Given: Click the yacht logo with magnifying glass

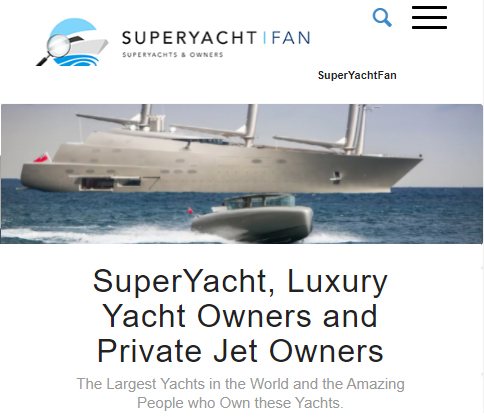Looking at the screenshot, I should point(72,42).
